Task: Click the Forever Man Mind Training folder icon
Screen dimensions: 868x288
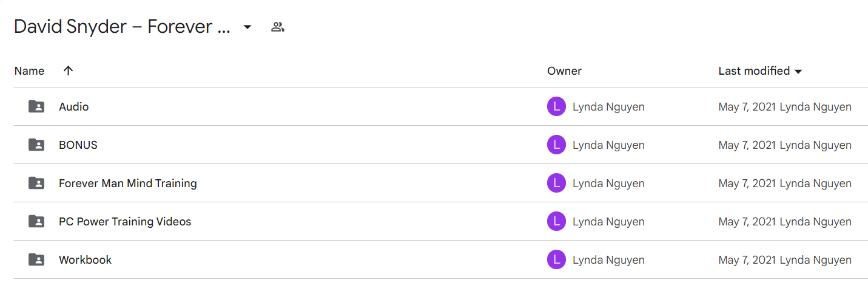Action: tap(36, 183)
